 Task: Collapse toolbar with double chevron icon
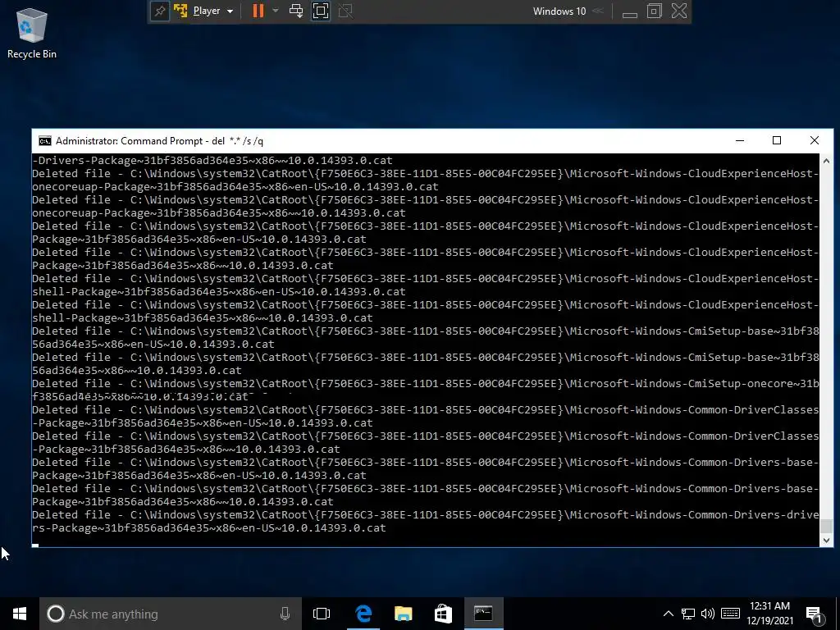point(598,11)
